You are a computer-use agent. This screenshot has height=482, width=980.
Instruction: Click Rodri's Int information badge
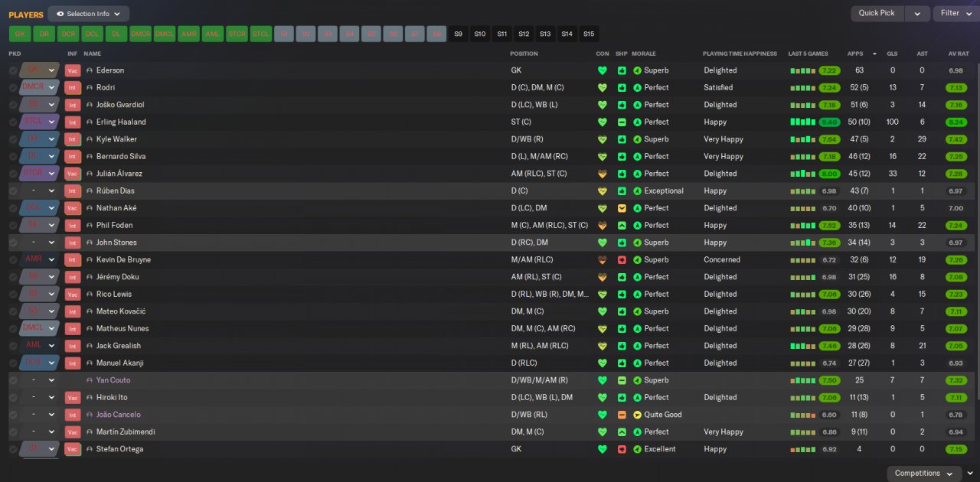pyautogui.click(x=73, y=87)
